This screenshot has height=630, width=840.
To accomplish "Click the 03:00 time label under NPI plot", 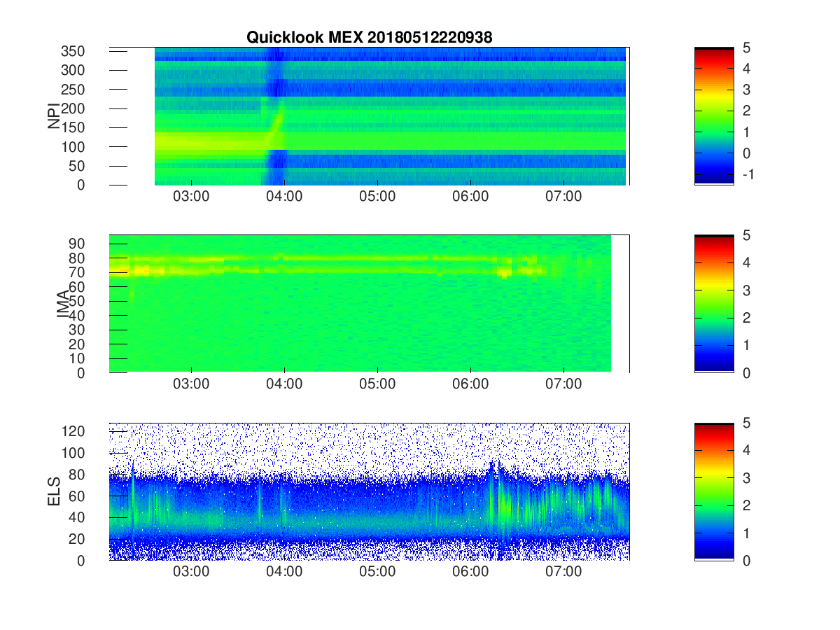I will 191,197.
